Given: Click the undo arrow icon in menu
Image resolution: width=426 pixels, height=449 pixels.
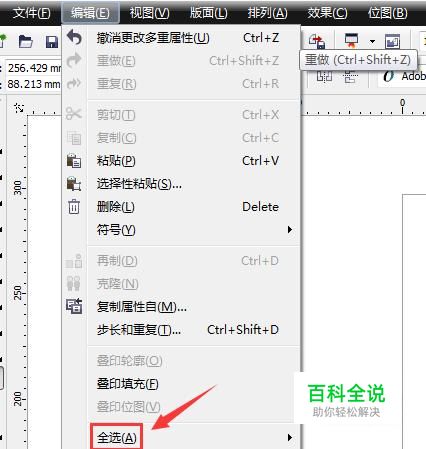Looking at the screenshot, I should pos(74,37).
